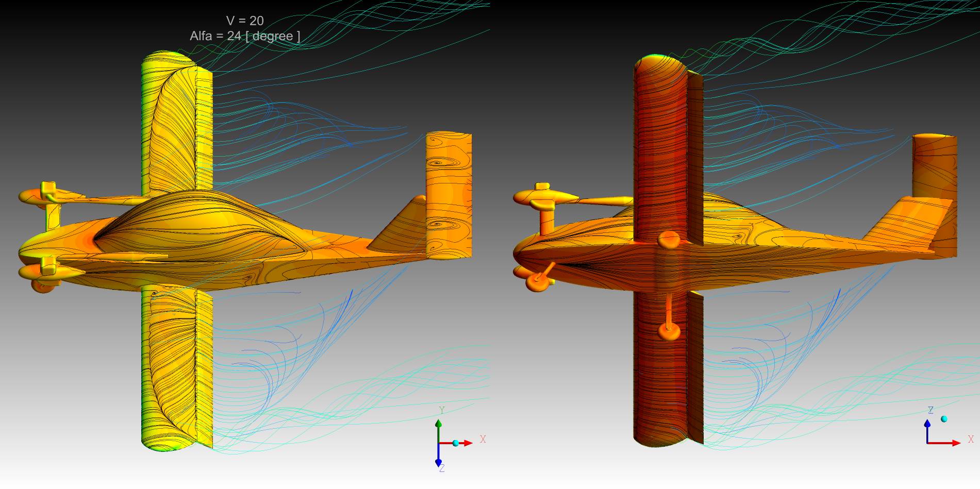Image resolution: width=980 pixels, height=489 pixels.
Task: Select the tail stabilizer in the left view
Action: click(449, 196)
